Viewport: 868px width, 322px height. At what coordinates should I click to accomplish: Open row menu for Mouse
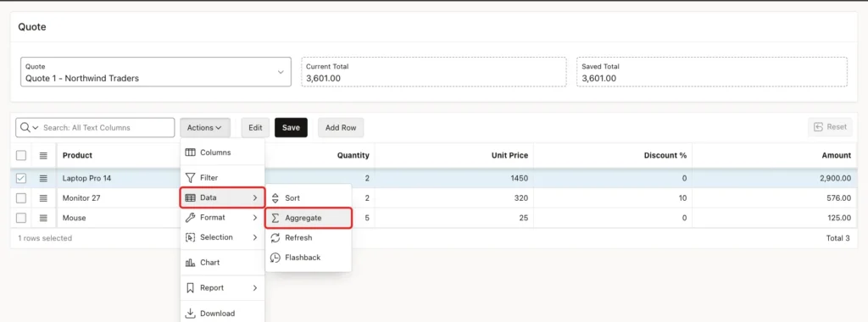pos(44,218)
